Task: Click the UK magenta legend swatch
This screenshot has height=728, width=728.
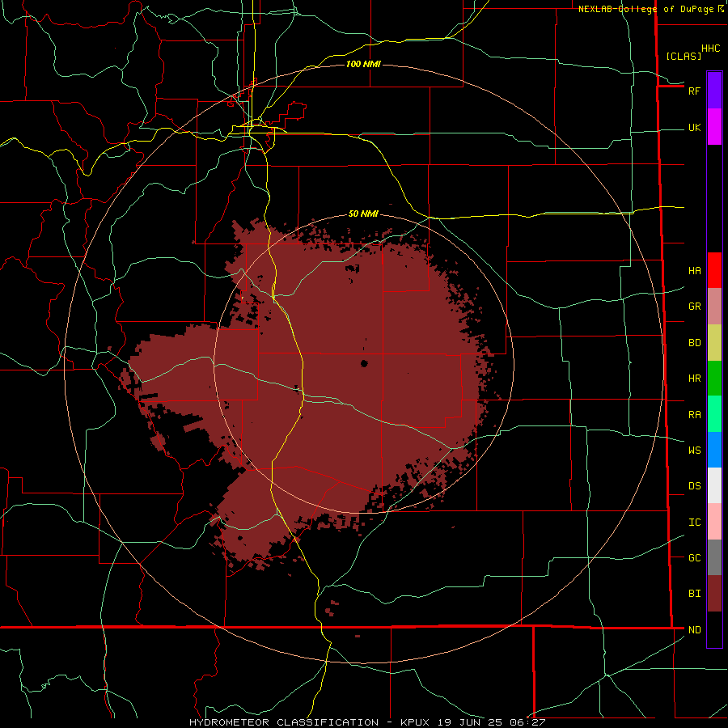Action: pyautogui.click(x=714, y=127)
